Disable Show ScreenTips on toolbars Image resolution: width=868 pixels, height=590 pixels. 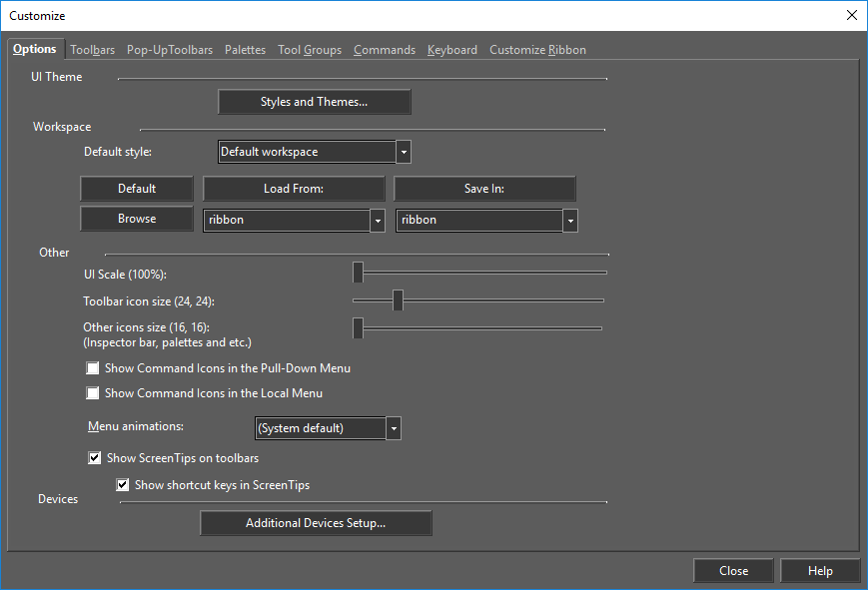click(x=95, y=458)
